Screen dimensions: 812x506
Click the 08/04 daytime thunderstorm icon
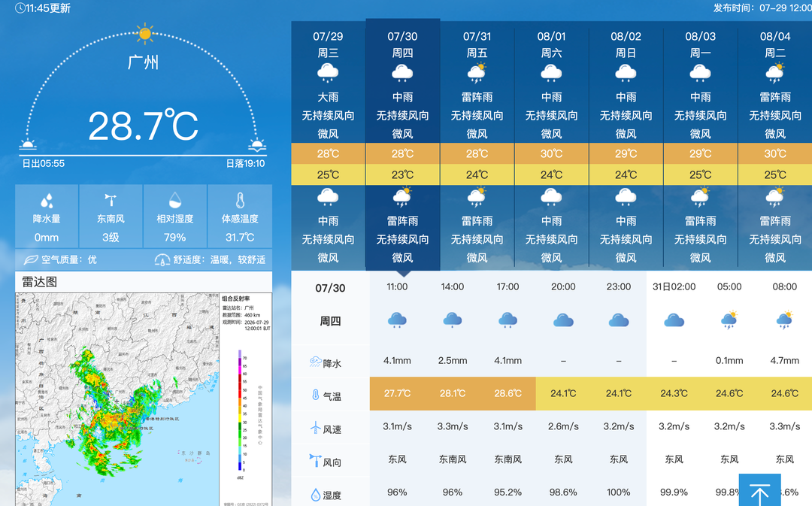pyautogui.click(x=775, y=73)
